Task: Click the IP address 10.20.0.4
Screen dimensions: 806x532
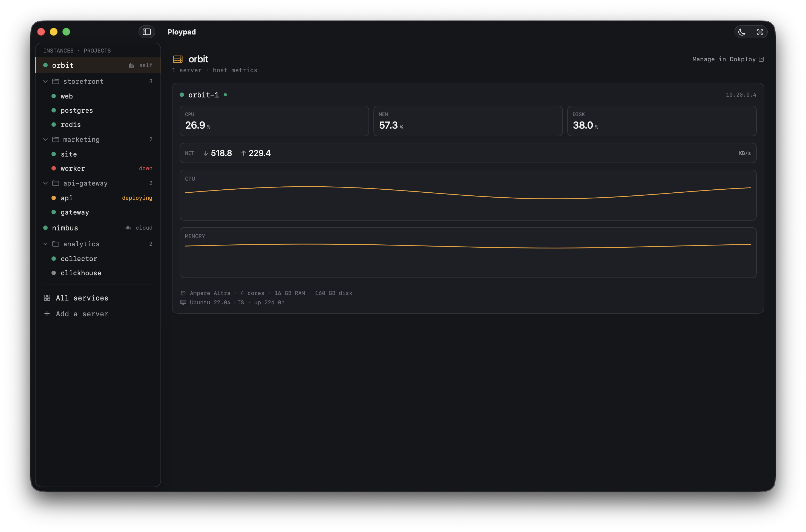Action: [741, 95]
